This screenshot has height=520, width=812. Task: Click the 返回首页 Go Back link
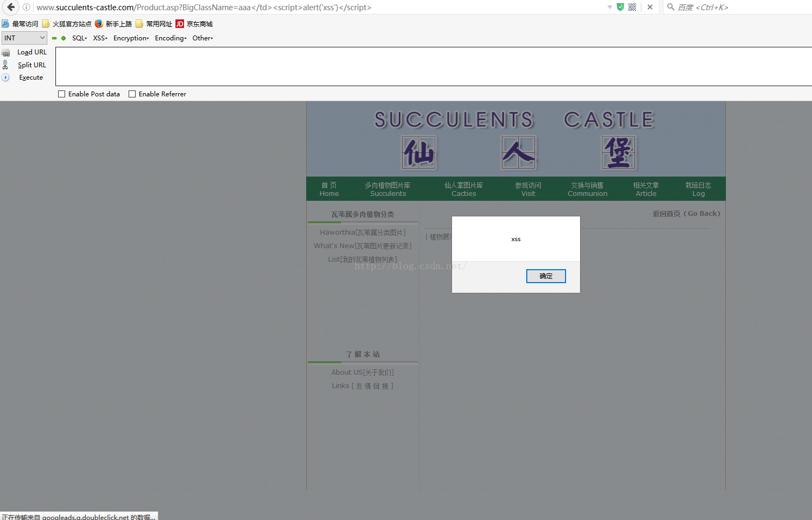coord(686,214)
